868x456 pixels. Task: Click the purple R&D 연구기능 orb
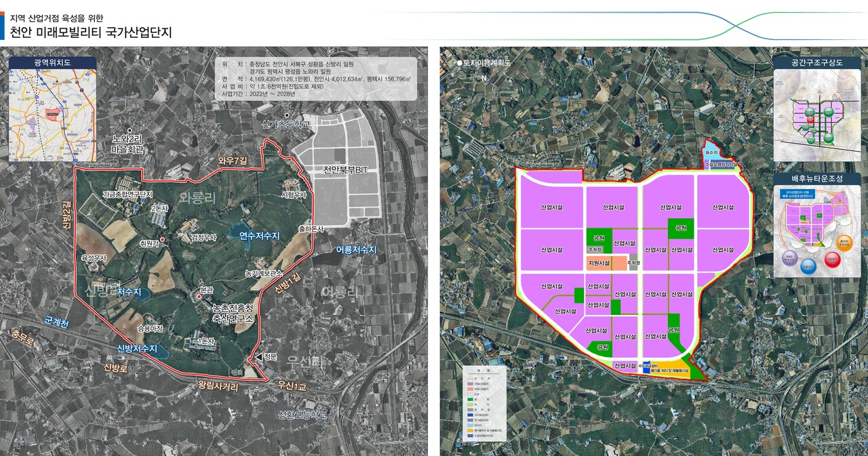[x=789, y=257]
